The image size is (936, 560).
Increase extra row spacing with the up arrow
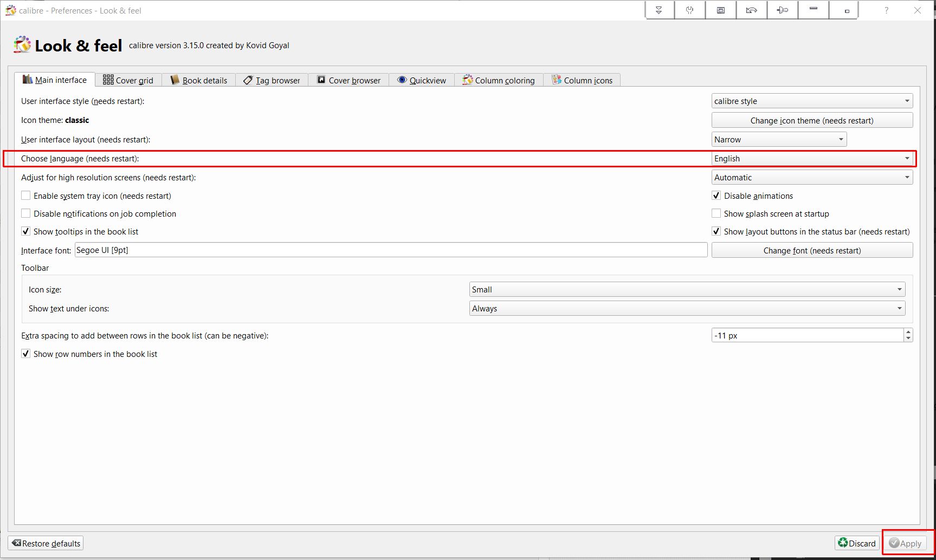[908, 332]
